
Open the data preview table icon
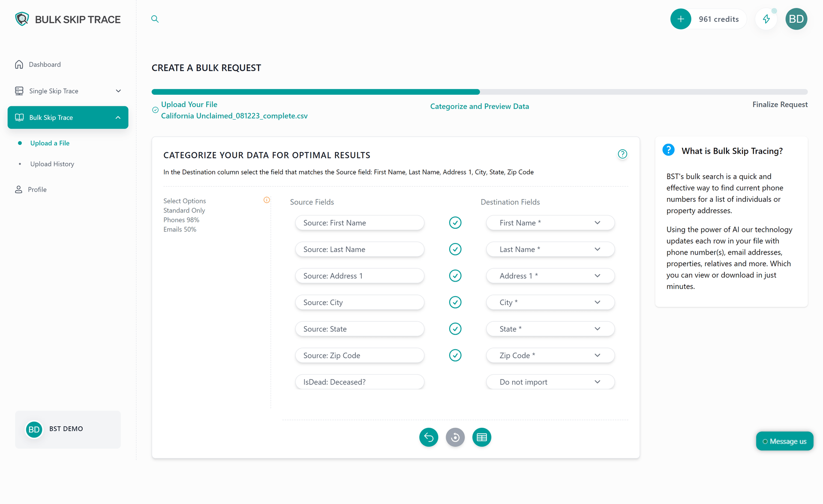[481, 437]
